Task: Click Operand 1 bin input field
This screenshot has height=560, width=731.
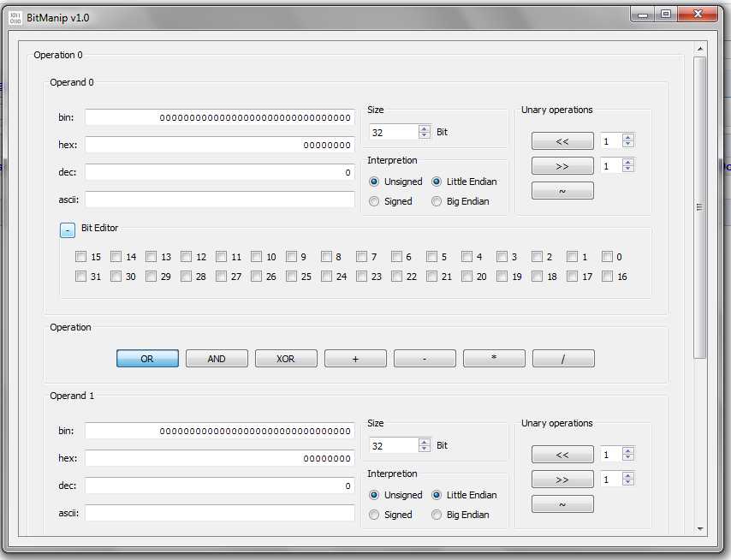Action: pos(220,431)
